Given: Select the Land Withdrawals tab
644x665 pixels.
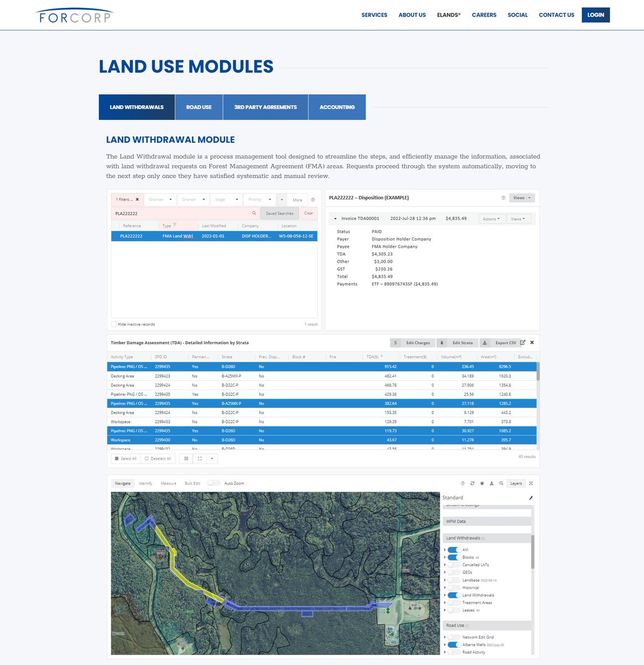Looking at the screenshot, I should [x=137, y=107].
